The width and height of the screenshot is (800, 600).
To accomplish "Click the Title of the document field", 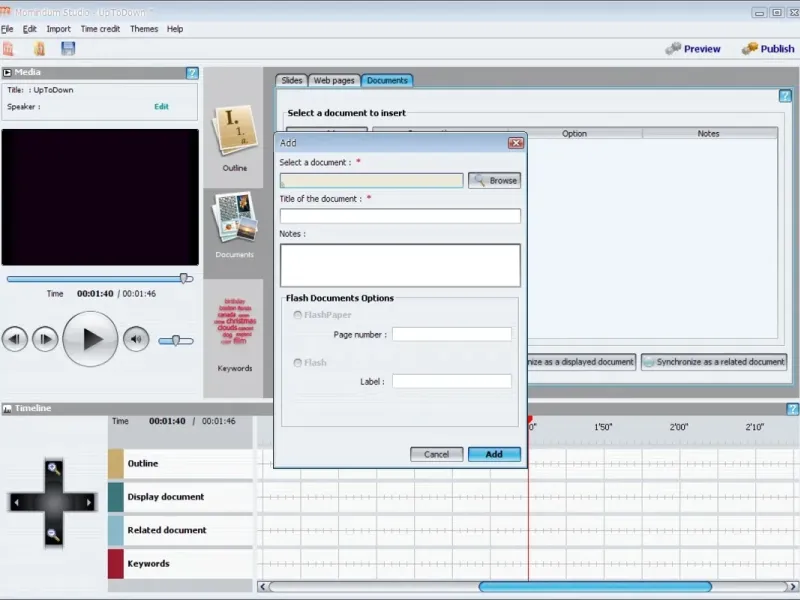I will pyautogui.click(x=400, y=216).
